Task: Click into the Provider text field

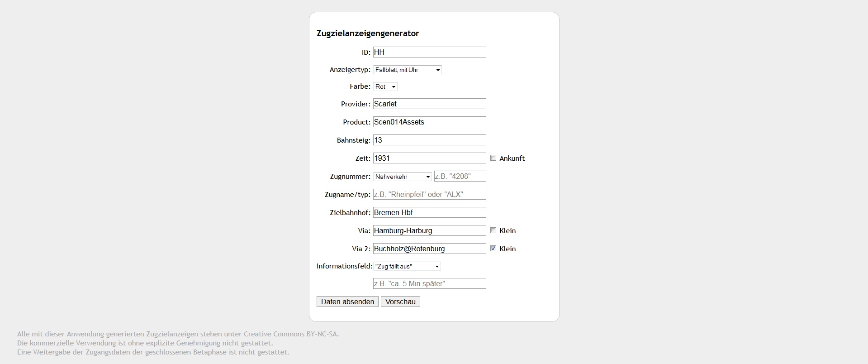Action: coord(429,104)
